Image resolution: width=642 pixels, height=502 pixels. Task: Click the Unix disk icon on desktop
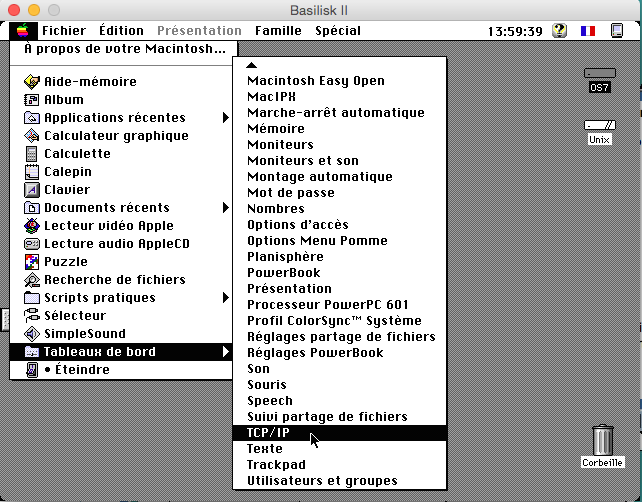pyautogui.click(x=599, y=125)
